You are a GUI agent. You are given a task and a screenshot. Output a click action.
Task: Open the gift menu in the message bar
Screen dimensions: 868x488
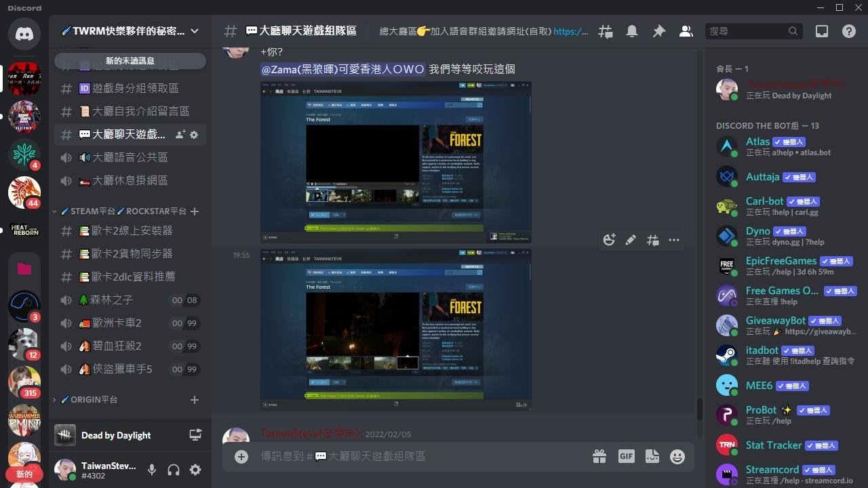(x=599, y=456)
